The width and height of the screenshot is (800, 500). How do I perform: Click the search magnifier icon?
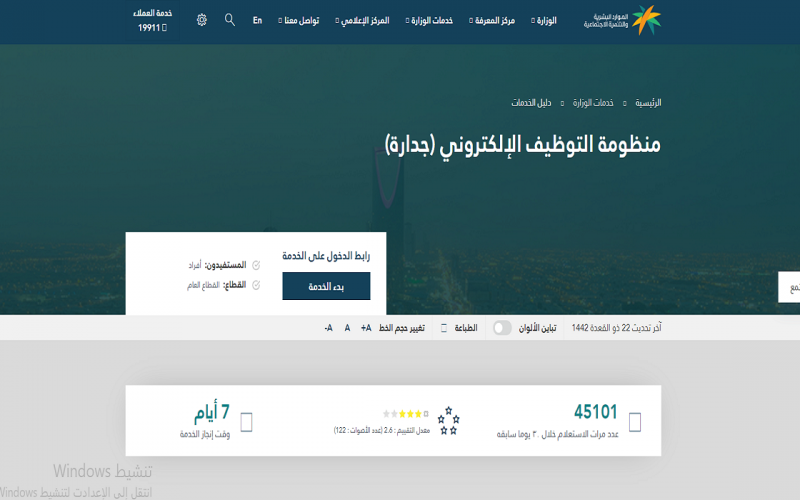coord(230,20)
